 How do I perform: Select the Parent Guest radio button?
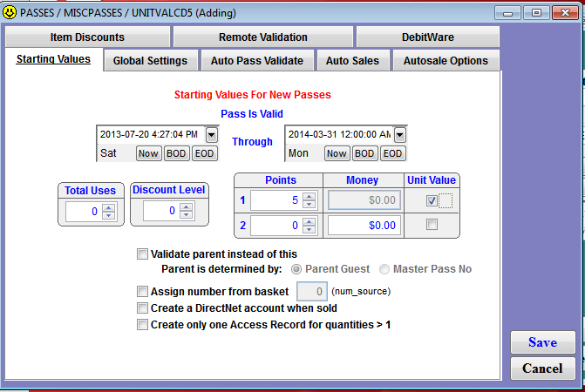(x=296, y=269)
